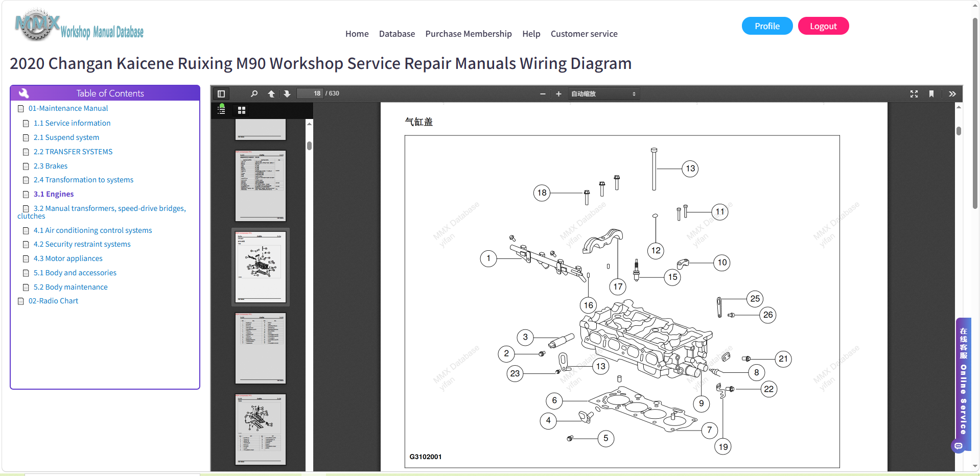The height and width of the screenshot is (476, 980).
Task: Open Customer service page
Action: point(584,34)
